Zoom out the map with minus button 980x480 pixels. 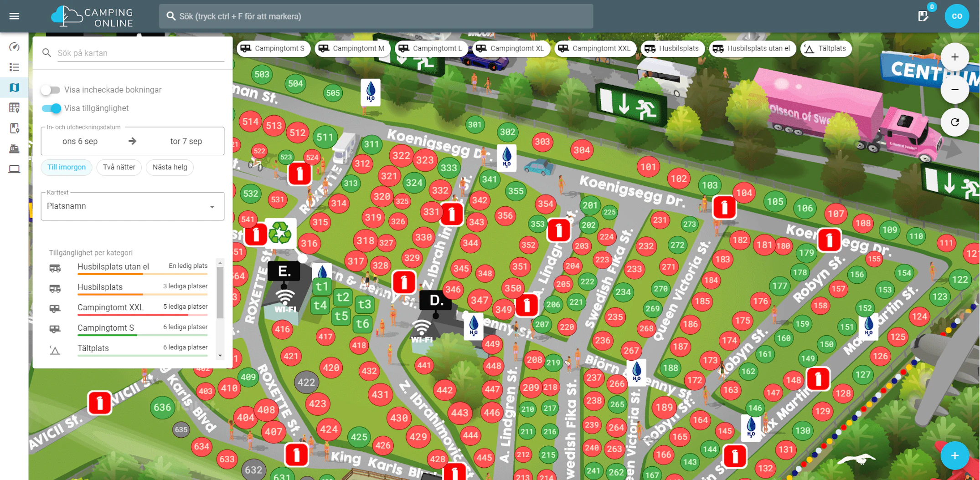(955, 90)
